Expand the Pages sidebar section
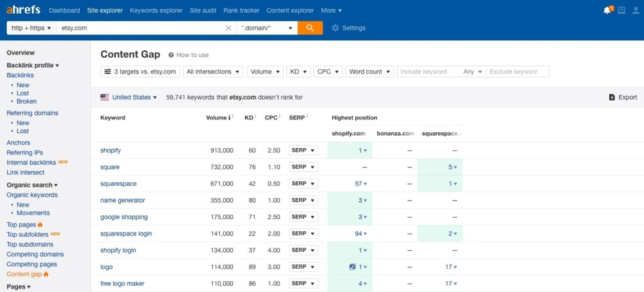Image resolution: width=644 pixels, height=292 pixels. (x=18, y=287)
